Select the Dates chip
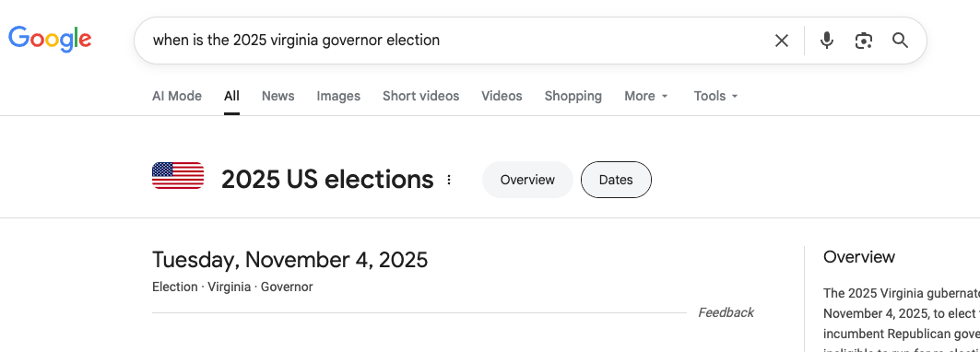Image resolution: width=980 pixels, height=352 pixels. (x=616, y=180)
